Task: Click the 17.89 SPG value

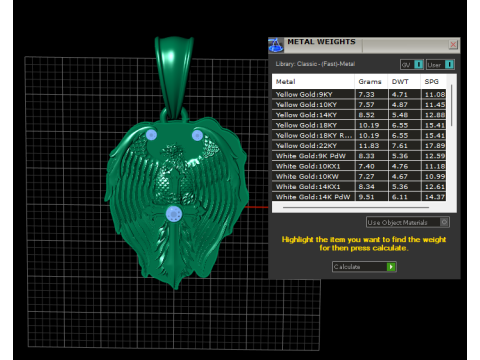Action: click(435, 146)
